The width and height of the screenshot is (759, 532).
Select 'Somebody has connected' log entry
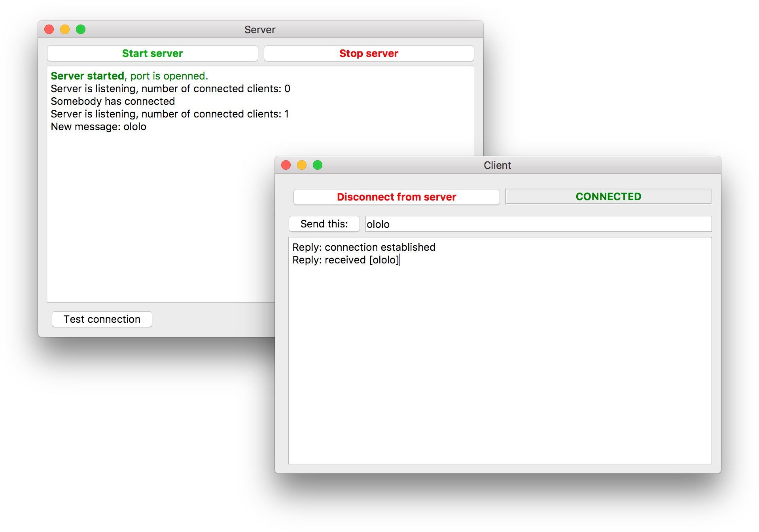click(113, 101)
